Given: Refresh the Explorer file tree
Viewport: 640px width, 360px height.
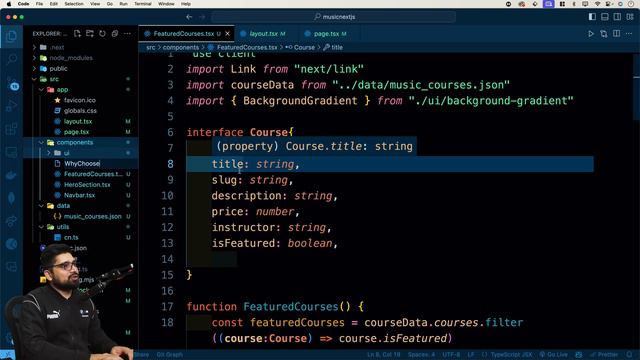Looking at the screenshot, I should pyautogui.click(x=102, y=33).
